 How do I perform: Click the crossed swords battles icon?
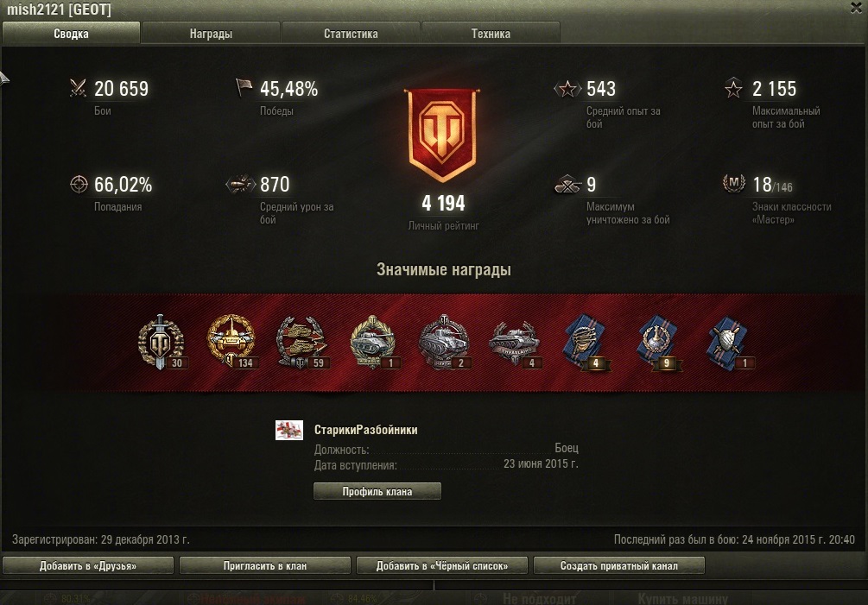(78, 88)
